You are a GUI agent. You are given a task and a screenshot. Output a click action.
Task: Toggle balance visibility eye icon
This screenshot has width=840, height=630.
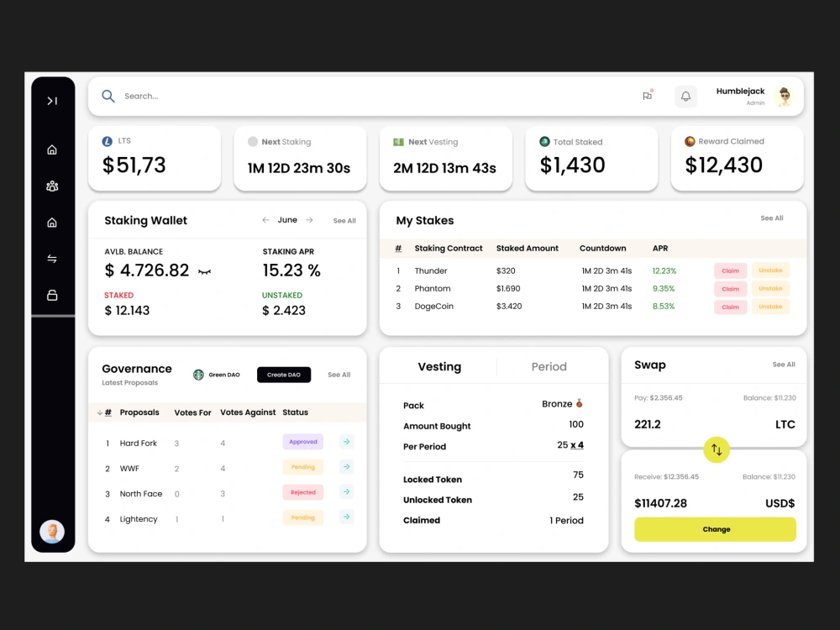point(204,272)
